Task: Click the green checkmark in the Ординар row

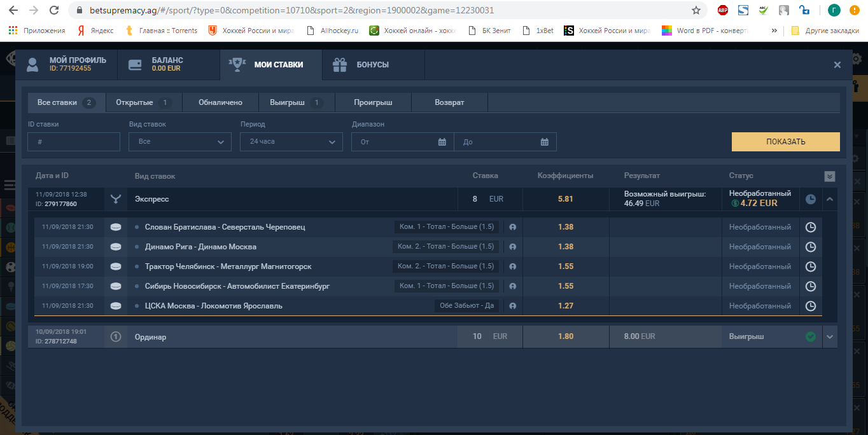Action: point(811,336)
